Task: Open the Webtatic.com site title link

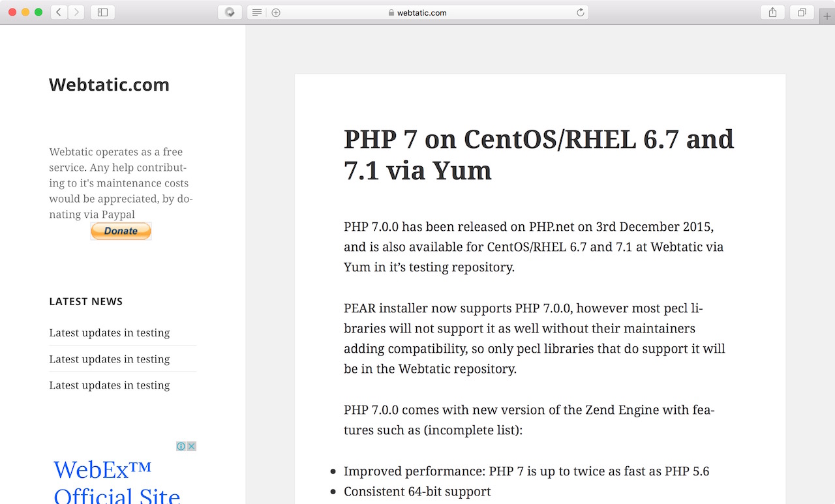Action: point(109,85)
